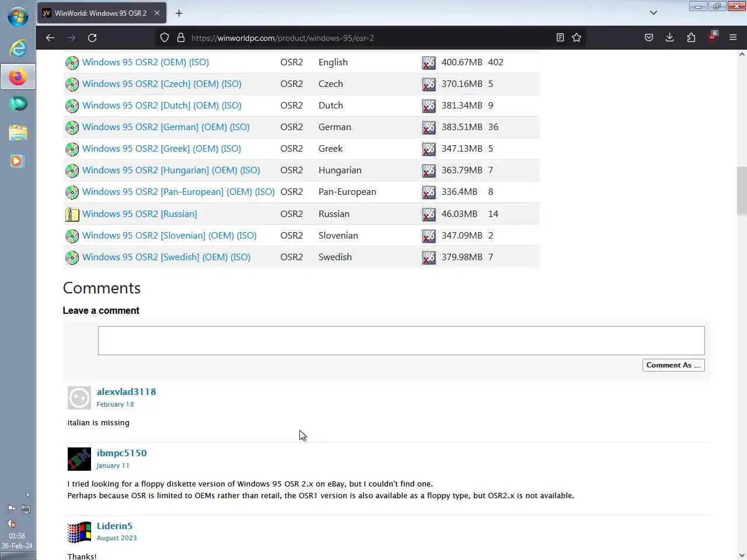Open Windows 95 OSR2 [Russian] download link
This screenshot has height=560, width=747.
pos(139,213)
